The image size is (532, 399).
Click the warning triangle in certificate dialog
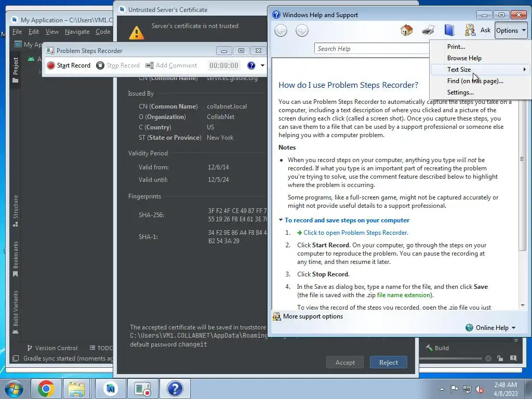click(137, 33)
